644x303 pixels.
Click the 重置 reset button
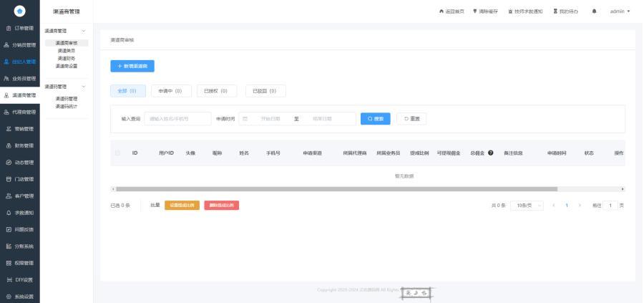411,119
